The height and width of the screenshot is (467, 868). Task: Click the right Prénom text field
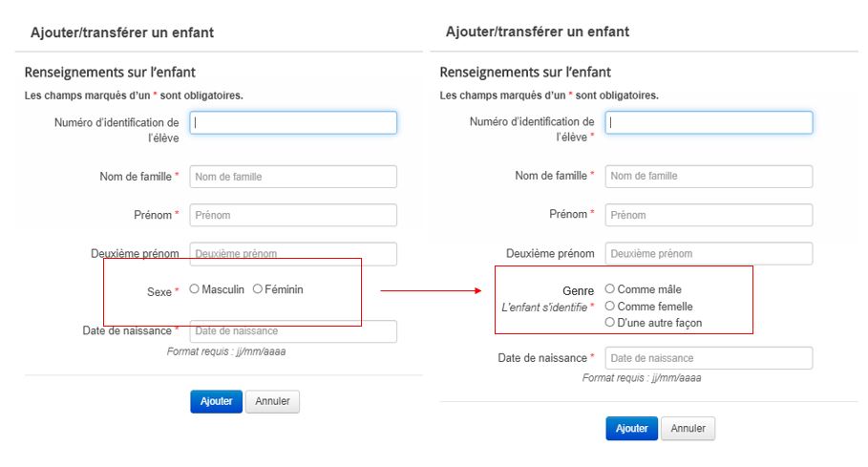pyautogui.click(x=709, y=215)
